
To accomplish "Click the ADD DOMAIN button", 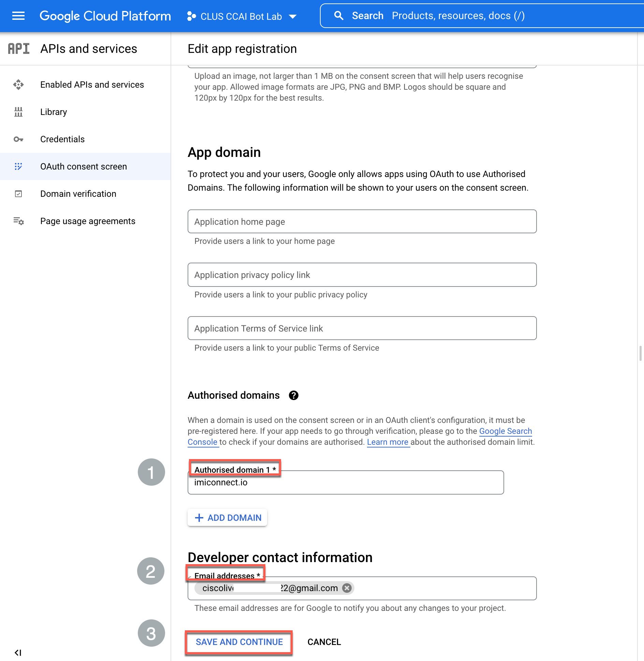I will point(227,518).
